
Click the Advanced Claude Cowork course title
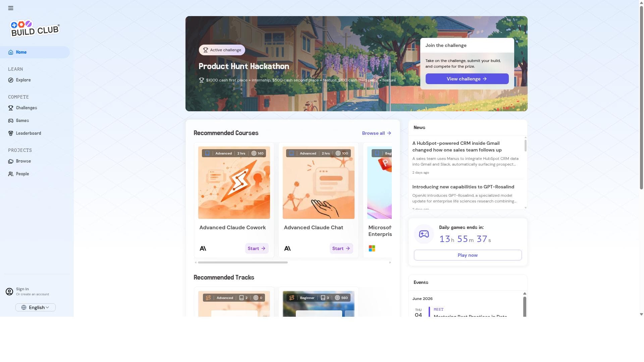232,228
